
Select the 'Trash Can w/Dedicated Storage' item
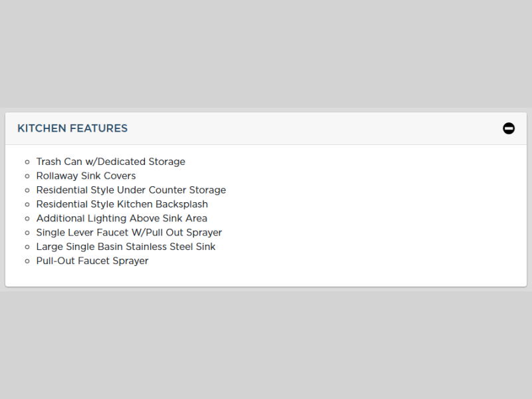pyautogui.click(x=110, y=162)
